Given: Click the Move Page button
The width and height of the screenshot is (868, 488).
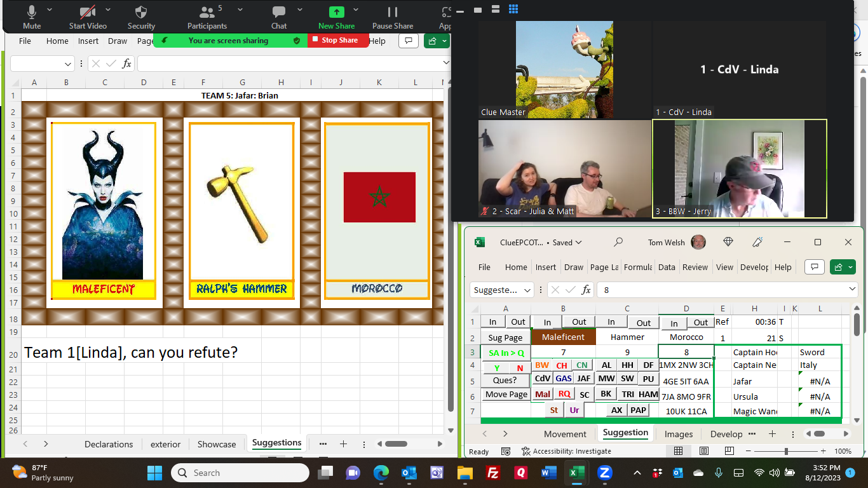Looking at the screenshot, I should tap(505, 394).
